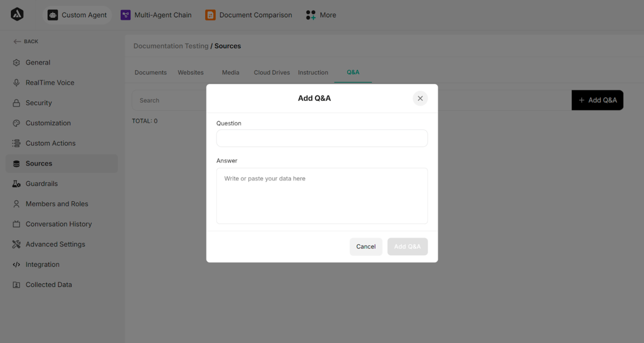
Task: Switch to the Media tab
Action: (231, 72)
